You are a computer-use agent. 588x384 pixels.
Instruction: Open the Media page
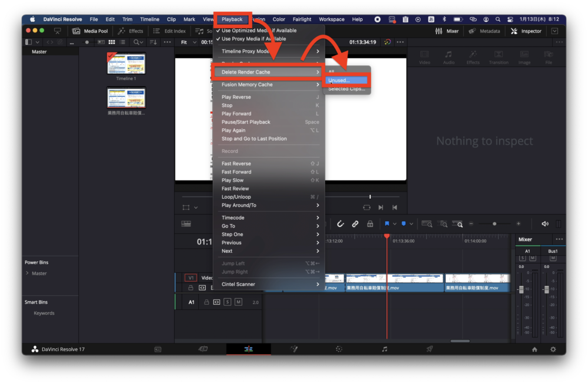(x=158, y=349)
